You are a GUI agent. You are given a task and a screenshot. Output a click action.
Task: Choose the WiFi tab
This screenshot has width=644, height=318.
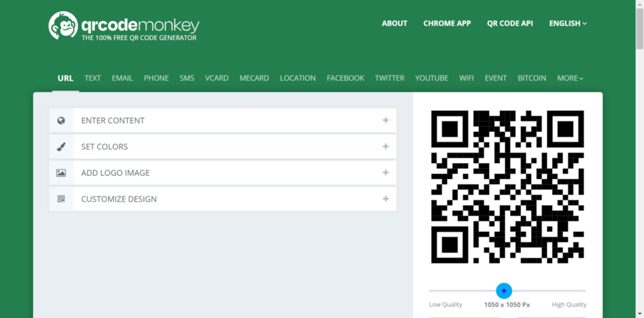pos(466,78)
